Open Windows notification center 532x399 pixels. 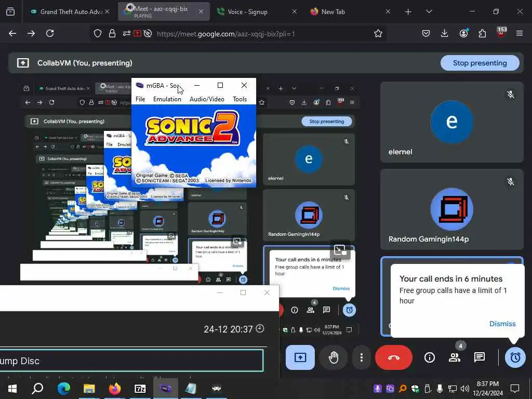[515, 389]
